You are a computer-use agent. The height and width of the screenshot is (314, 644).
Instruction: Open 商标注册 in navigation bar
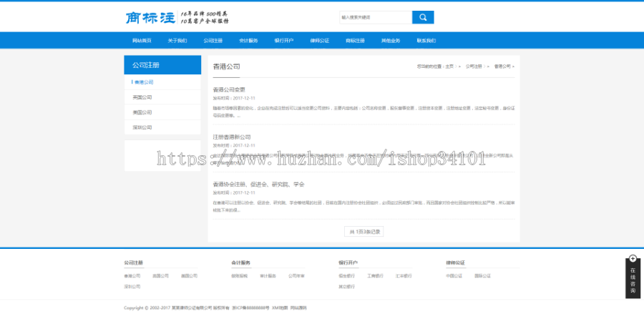pyautogui.click(x=355, y=41)
